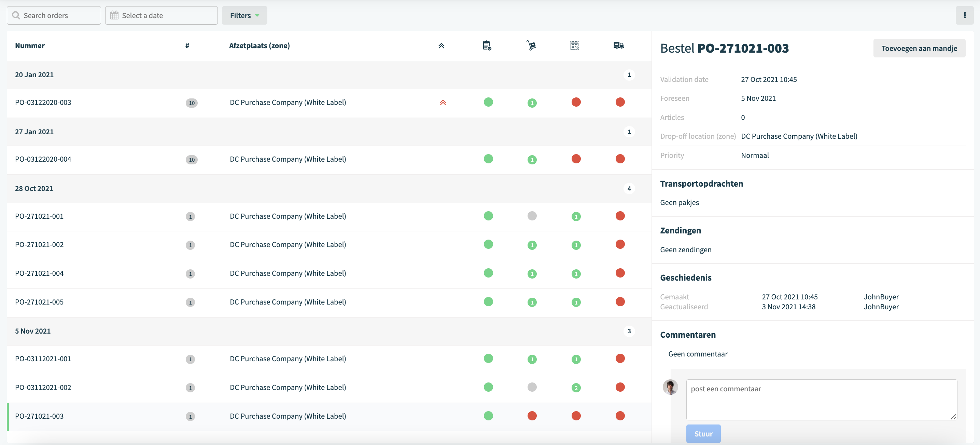The height and width of the screenshot is (445, 980).
Task: Open the Filters dropdown
Action: click(244, 15)
